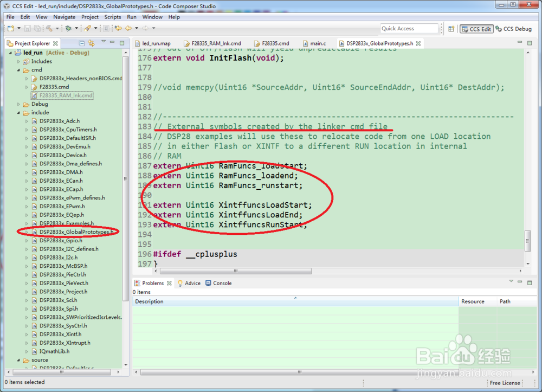Click the Open Perspective icon
The width and height of the screenshot is (542, 392).
pos(451,29)
